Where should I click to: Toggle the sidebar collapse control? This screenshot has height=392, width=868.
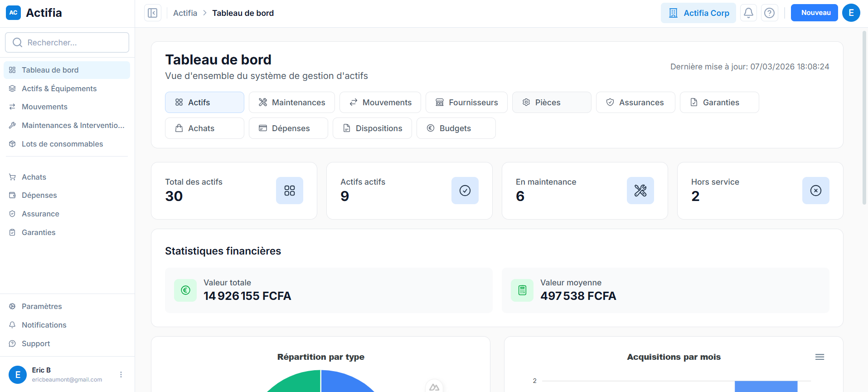(152, 13)
